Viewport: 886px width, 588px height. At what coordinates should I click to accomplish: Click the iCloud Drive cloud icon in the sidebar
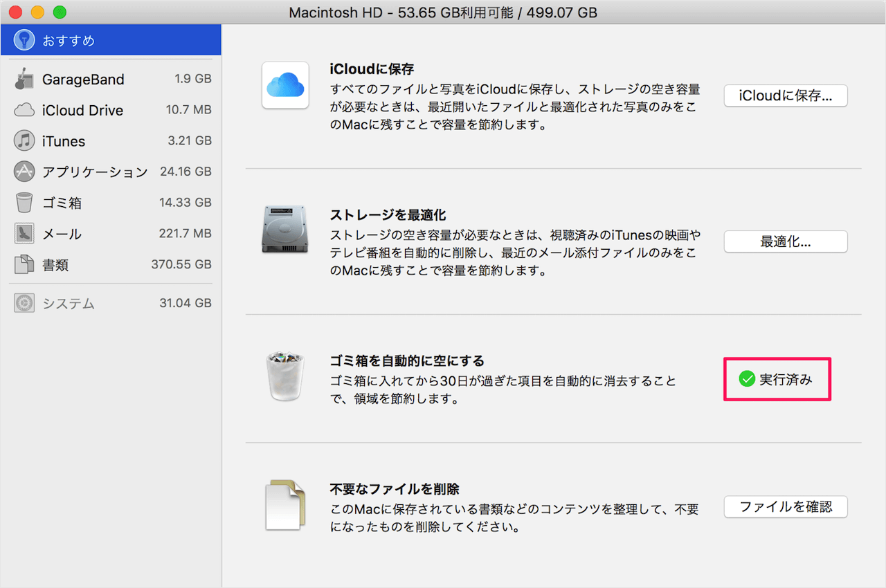(24, 110)
